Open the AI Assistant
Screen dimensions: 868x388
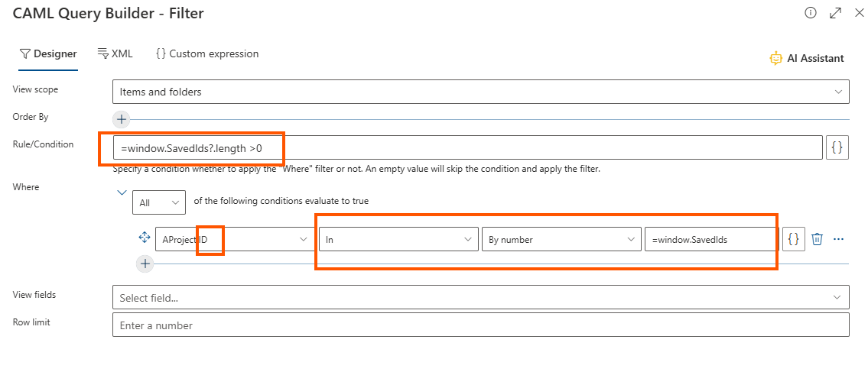(807, 58)
